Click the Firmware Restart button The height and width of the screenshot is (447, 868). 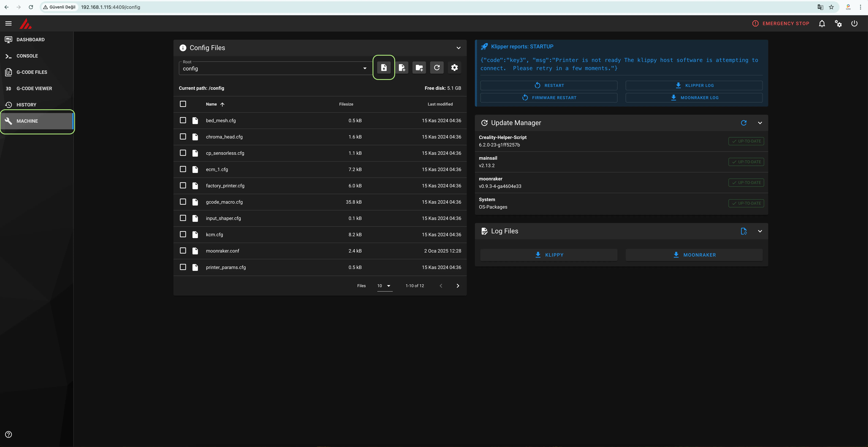point(549,98)
